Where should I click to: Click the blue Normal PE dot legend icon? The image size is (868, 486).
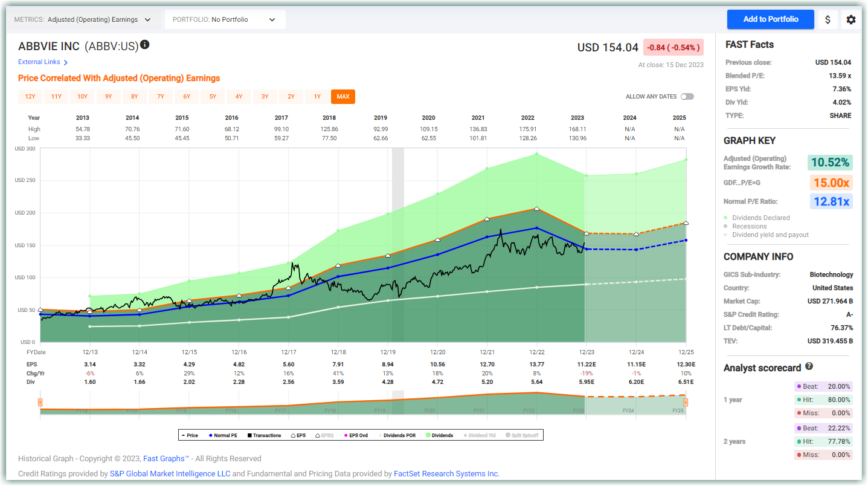pos(210,435)
